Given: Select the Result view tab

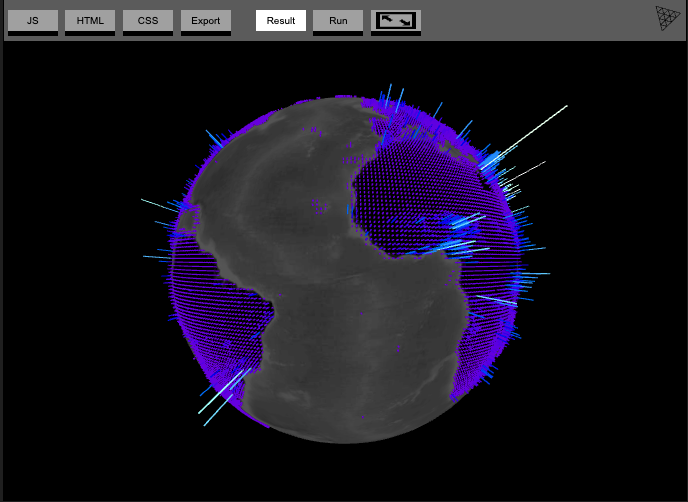Looking at the screenshot, I should point(281,21).
